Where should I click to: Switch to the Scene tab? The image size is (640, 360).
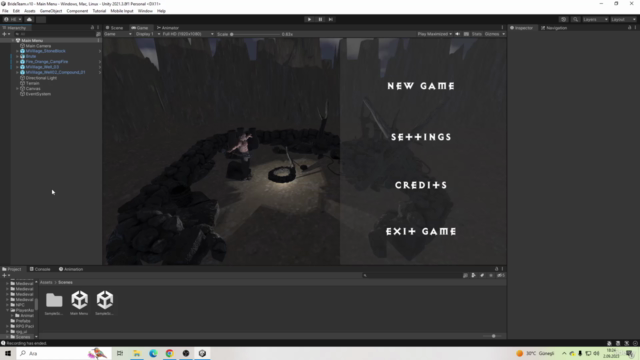(115, 28)
